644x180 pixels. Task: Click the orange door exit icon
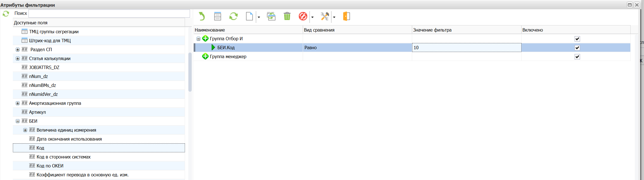click(346, 16)
